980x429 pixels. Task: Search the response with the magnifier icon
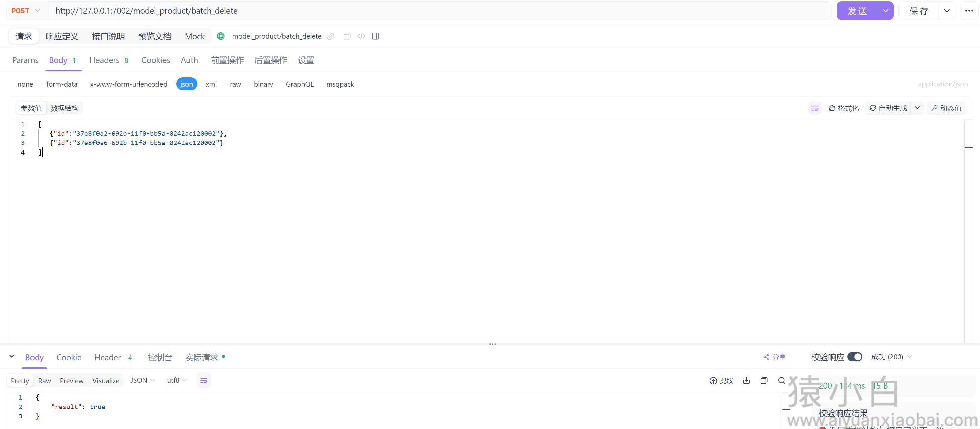[781, 381]
